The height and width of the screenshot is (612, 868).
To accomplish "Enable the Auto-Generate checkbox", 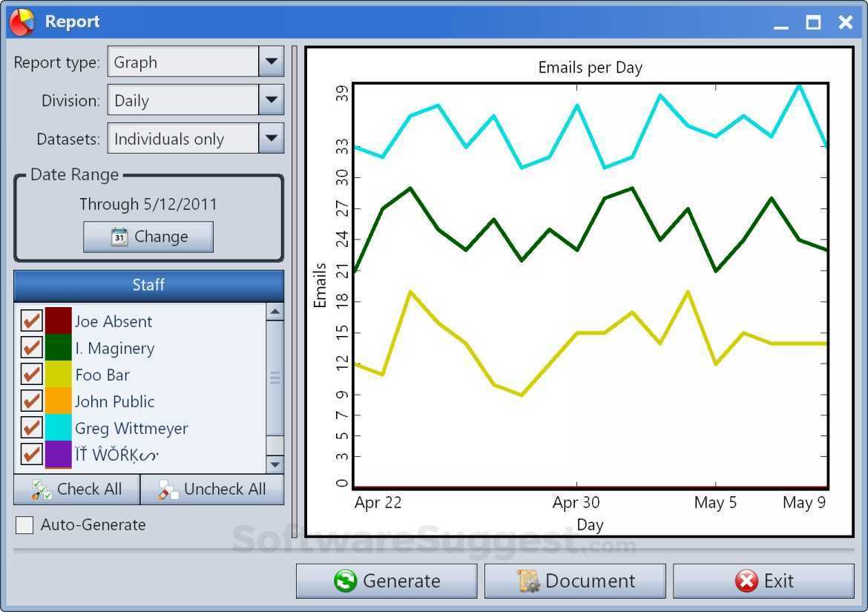I will pos(24,524).
